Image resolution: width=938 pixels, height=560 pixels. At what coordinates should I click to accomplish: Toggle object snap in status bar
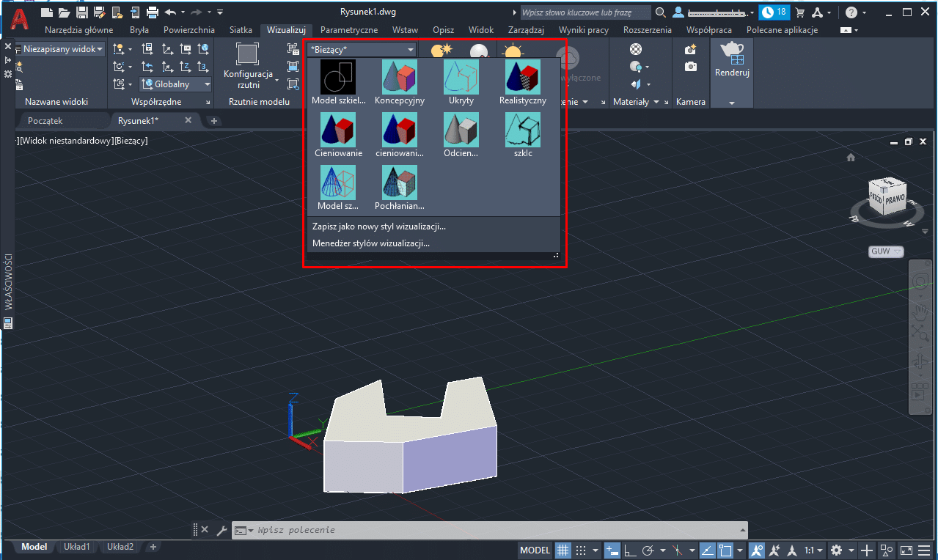(x=726, y=550)
